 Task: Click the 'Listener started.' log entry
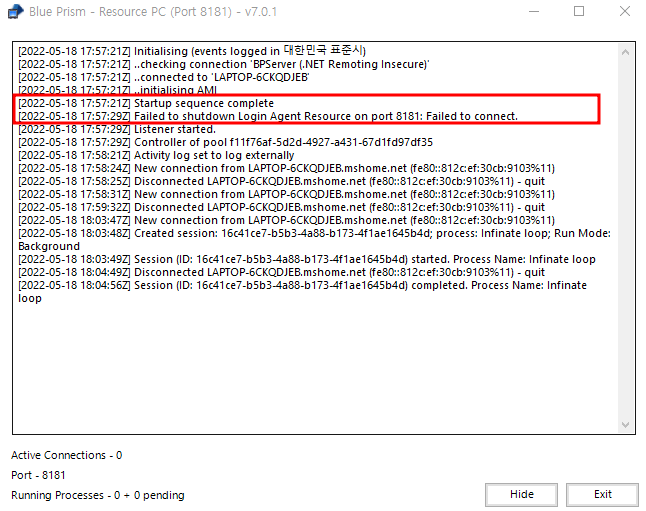click(x=117, y=129)
